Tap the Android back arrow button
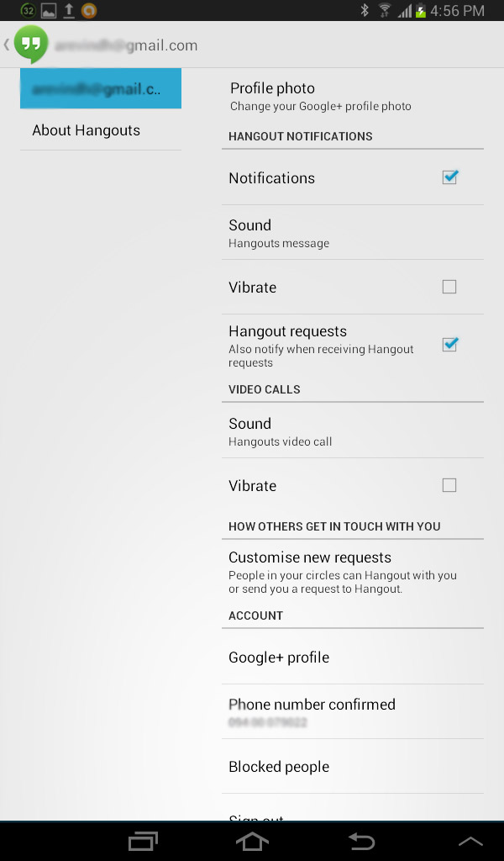 (x=361, y=841)
